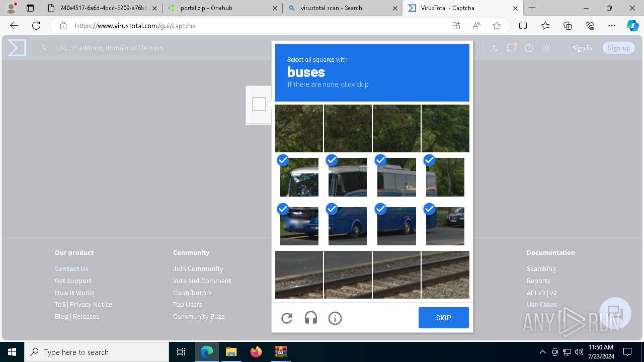Deselect third-row second blue bus tile
This screenshot has width=644, height=362.
coord(348,226)
